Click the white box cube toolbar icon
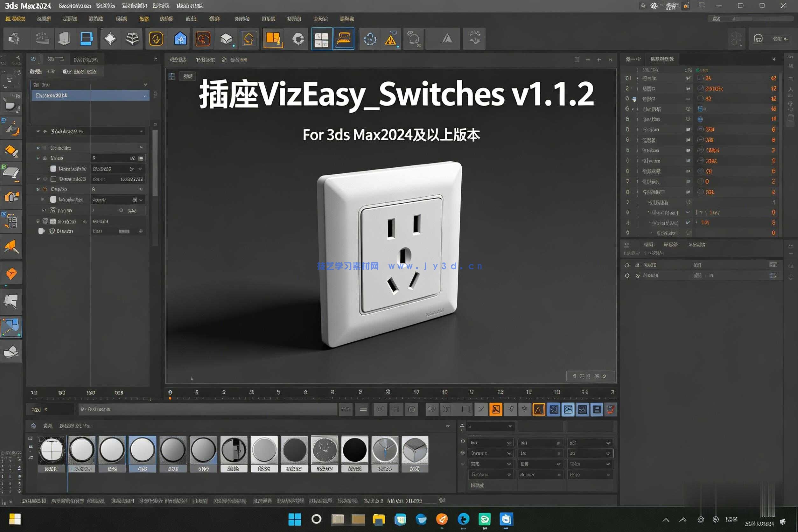798x532 pixels. pos(227,39)
